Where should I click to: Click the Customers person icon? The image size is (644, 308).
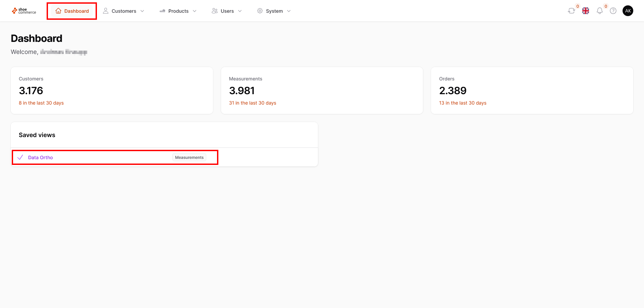pos(106,11)
